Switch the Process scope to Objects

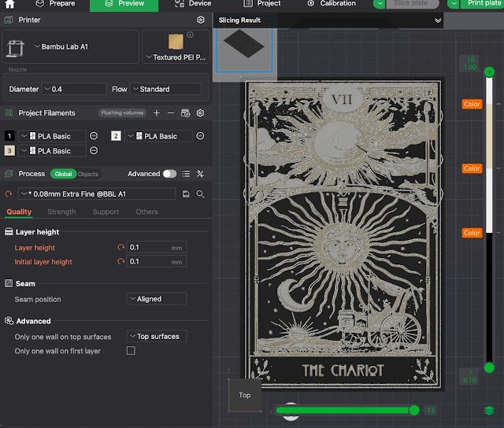88,174
